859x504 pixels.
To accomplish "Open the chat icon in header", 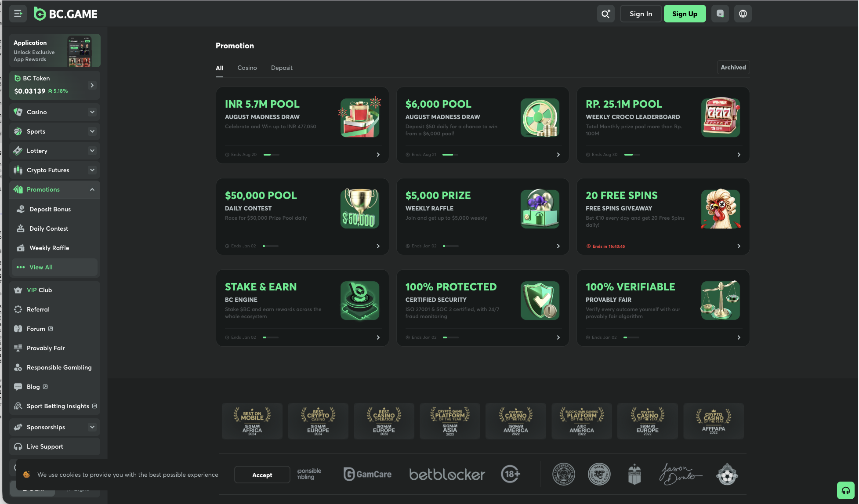I will (720, 14).
